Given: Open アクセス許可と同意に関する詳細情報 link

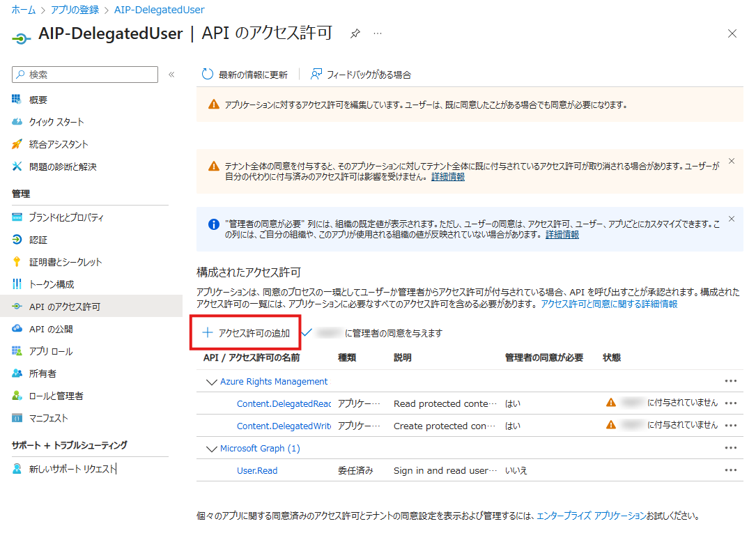Looking at the screenshot, I should [x=609, y=304].
